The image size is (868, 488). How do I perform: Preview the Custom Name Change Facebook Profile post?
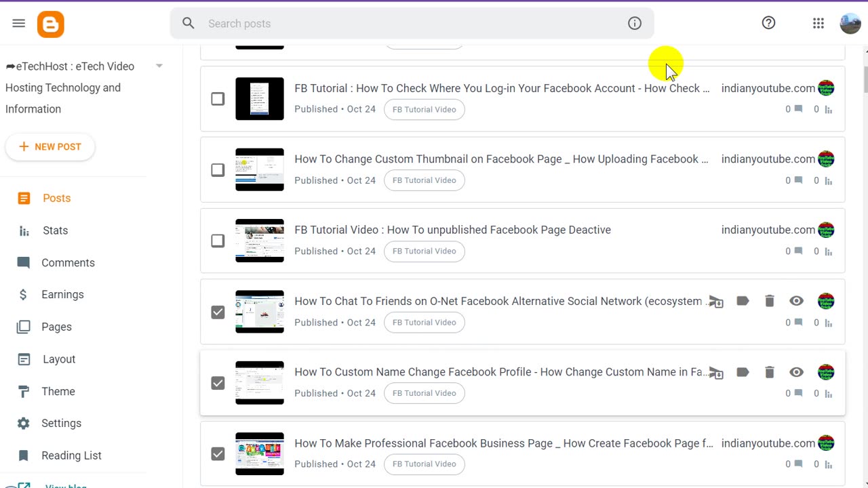coord(796,372)
